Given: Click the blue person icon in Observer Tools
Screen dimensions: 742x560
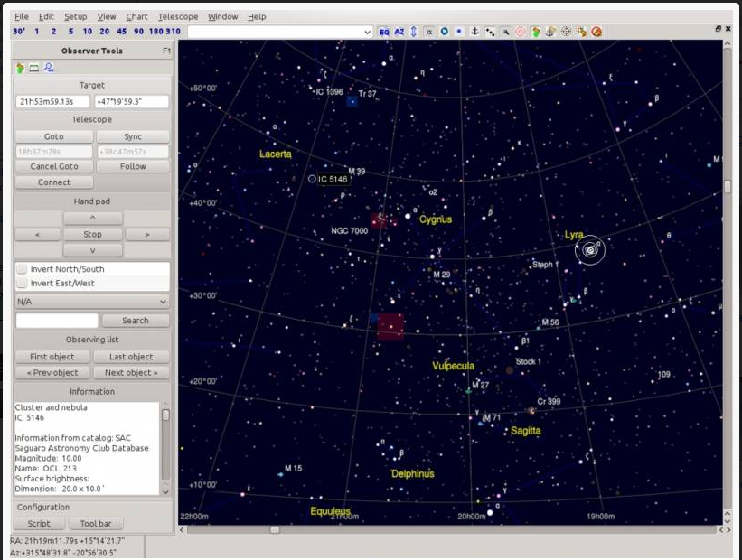Looking at the screenshot, I should [49, 68].
